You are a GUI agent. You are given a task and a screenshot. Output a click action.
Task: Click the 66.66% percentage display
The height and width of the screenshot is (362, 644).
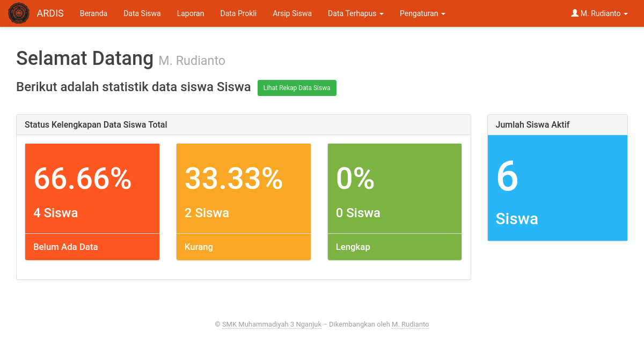[x=82, y=180]
